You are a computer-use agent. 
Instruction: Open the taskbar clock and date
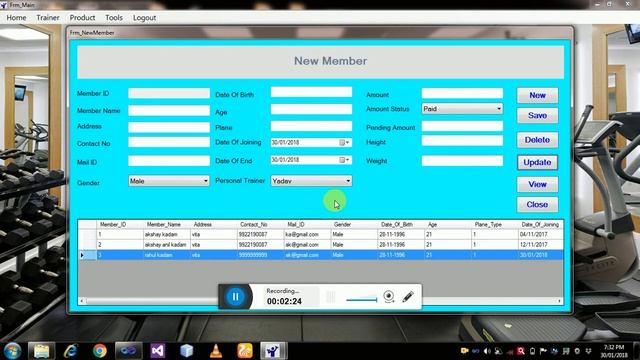(614, 351)
